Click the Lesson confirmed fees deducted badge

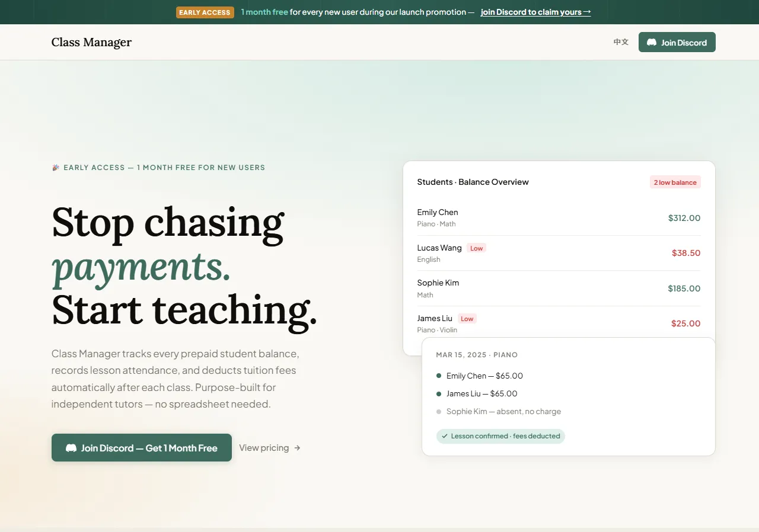(x=500, y=436)
